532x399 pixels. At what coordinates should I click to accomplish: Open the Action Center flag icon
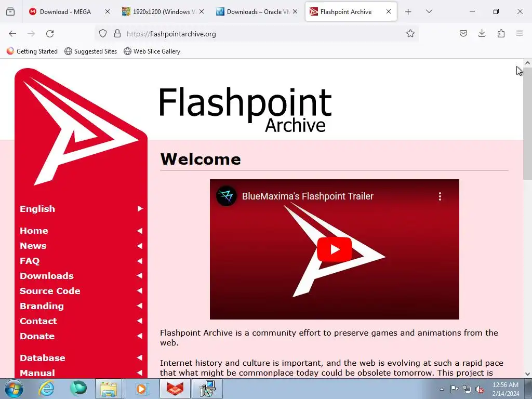454,389
